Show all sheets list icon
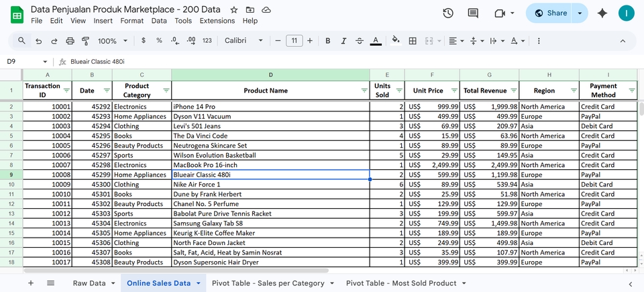This screenshot has height=292, width=644. pos(50,283)
